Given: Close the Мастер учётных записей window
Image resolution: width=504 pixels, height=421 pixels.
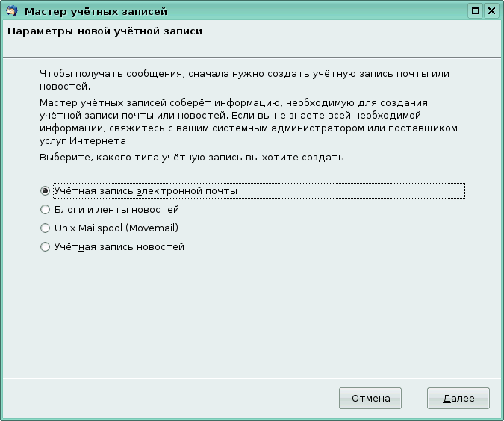Looking at the screenshot, I should (x=491, y=11).
